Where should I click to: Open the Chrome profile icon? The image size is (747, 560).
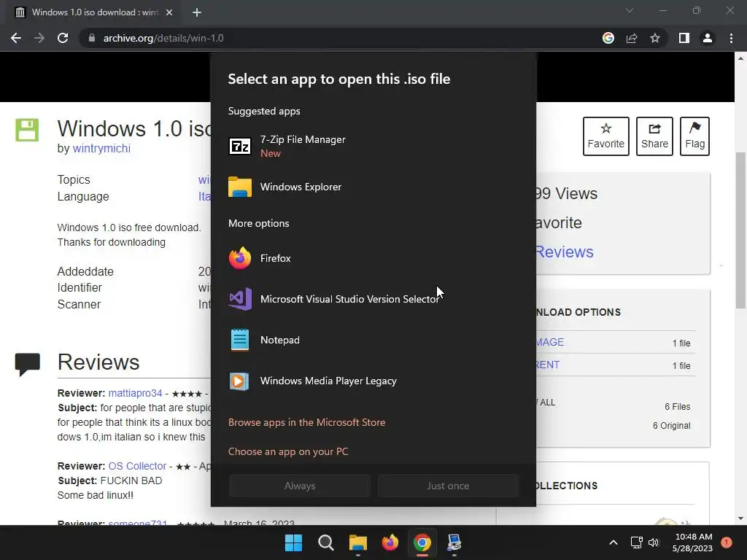pos(708,38)
